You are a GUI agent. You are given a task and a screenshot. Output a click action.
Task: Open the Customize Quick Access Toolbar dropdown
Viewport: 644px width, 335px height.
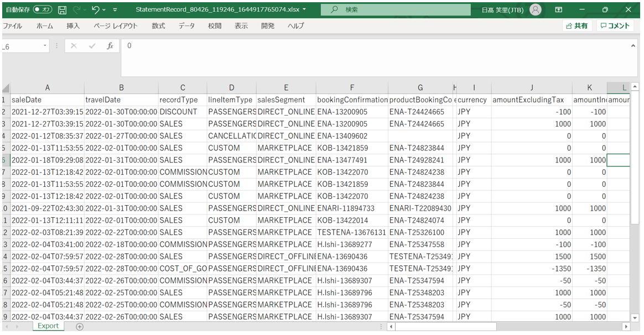[115, 10]
